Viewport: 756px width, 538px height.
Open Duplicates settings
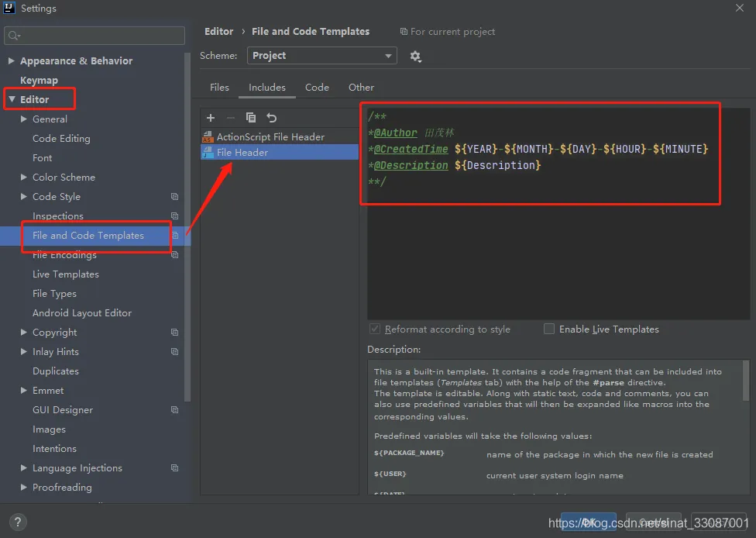(56, 371)
